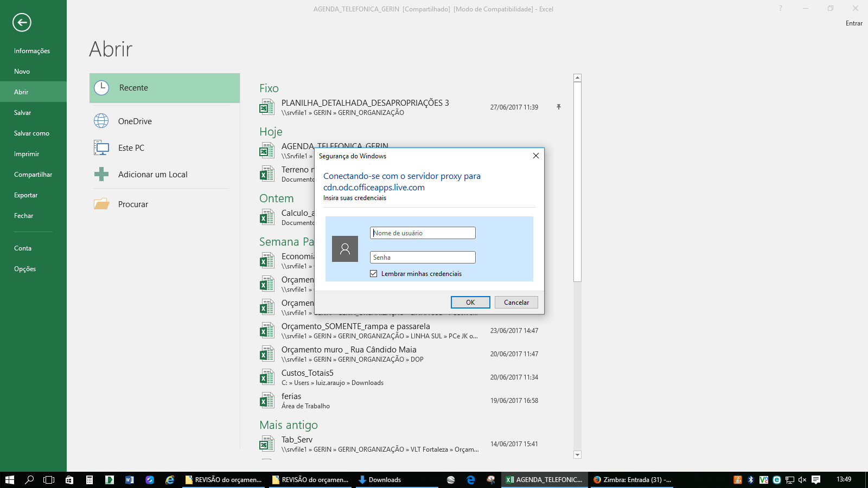
Task: Open the Edge browser taskbar icon
Action: (x=471, y=480)
